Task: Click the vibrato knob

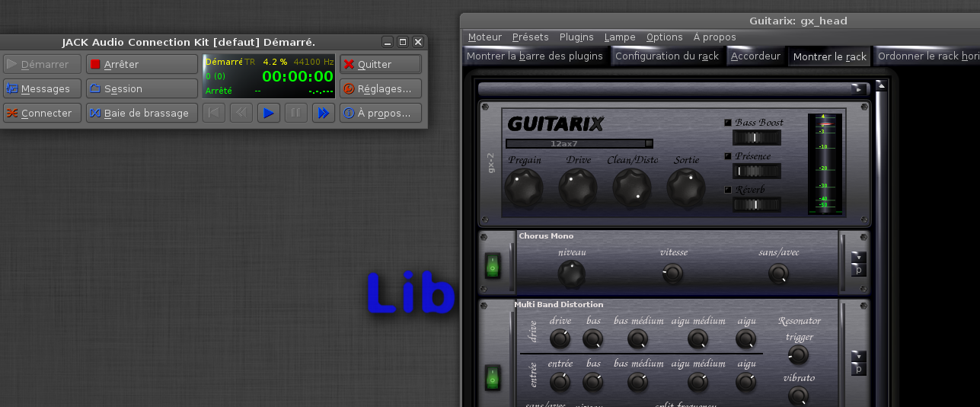Action: 798,396
